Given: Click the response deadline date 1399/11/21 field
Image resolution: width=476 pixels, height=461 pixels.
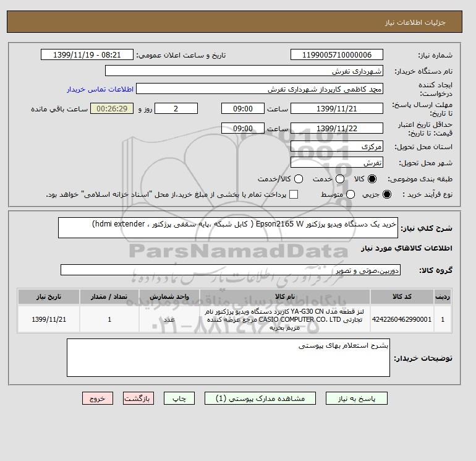Looking at the screenshot, I should coord(337,108).
